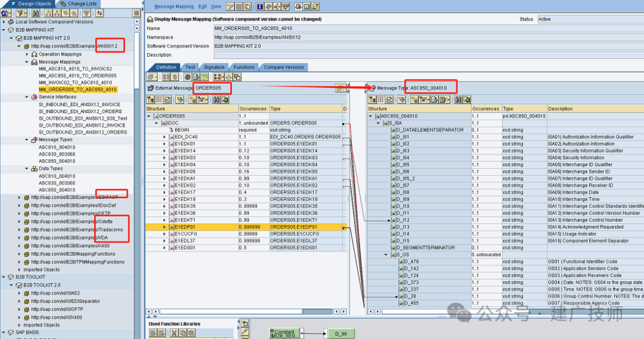Viewport: 644px width, 339px height.
Task: Collapse the S_GS target node
Action: tap(386, 255)
